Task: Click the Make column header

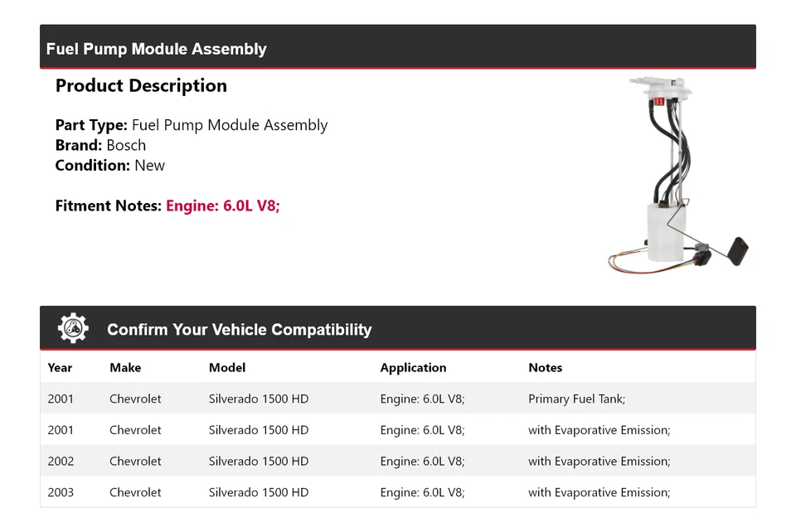Action: pos(125,368)
